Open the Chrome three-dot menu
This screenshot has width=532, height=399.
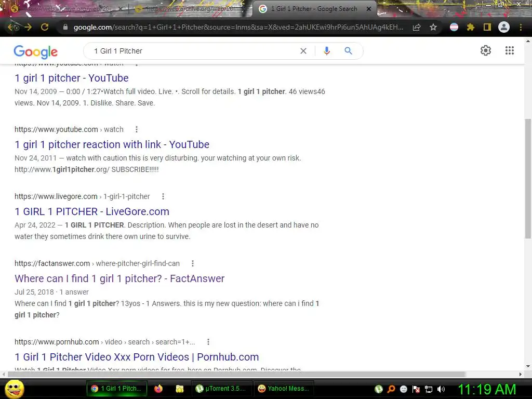click(521, 27)
